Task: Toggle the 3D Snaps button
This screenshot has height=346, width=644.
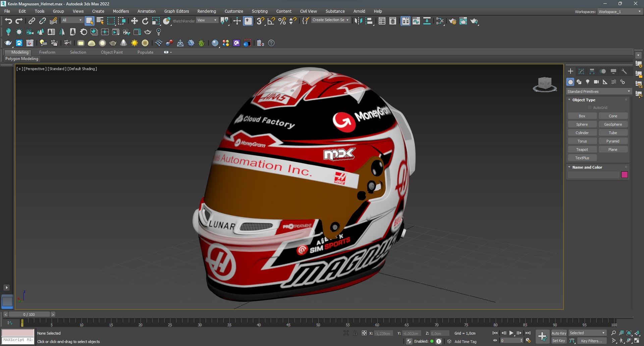Action: [260, 21]
